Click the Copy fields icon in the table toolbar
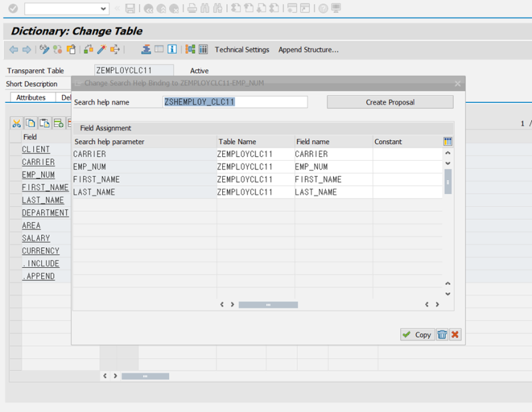 pyautogui.click(x=29, y=123)
